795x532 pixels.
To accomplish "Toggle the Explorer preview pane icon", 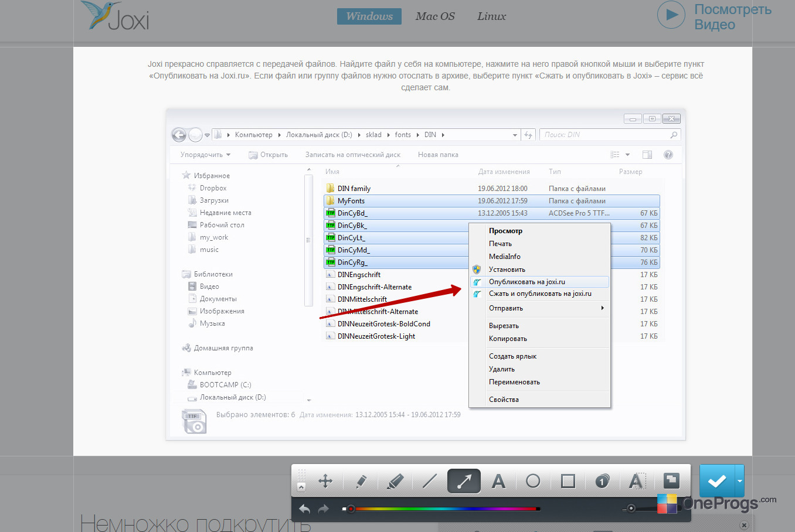I will [x=647, y=155].
